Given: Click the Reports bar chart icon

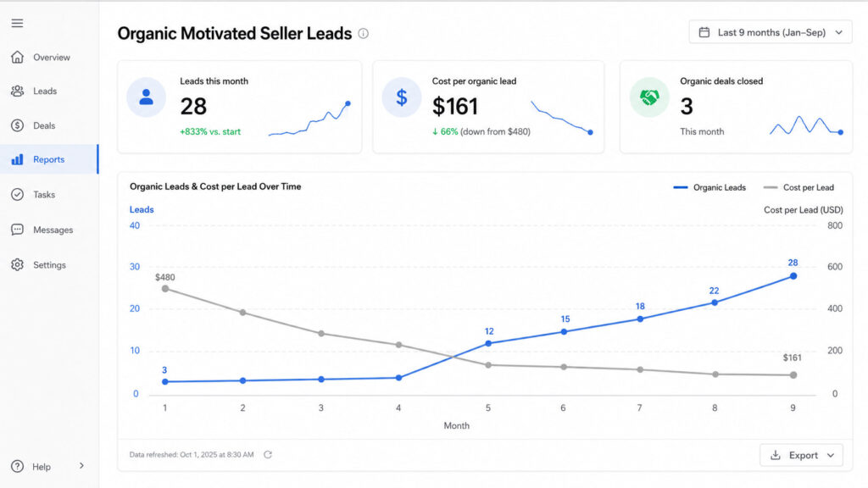Looking at the screenshot, I should click(17, 159).
